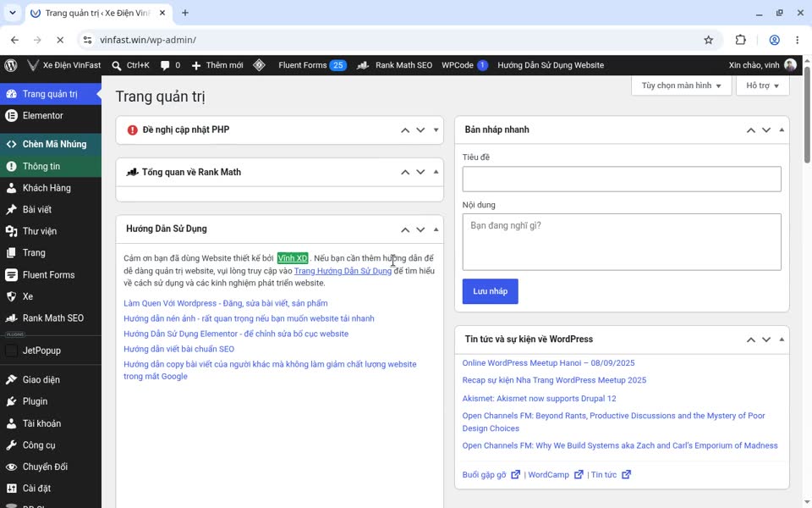812x508 pixels.
Task: Open Làm Quen Với Wordpress link
Action: (225, 303)
